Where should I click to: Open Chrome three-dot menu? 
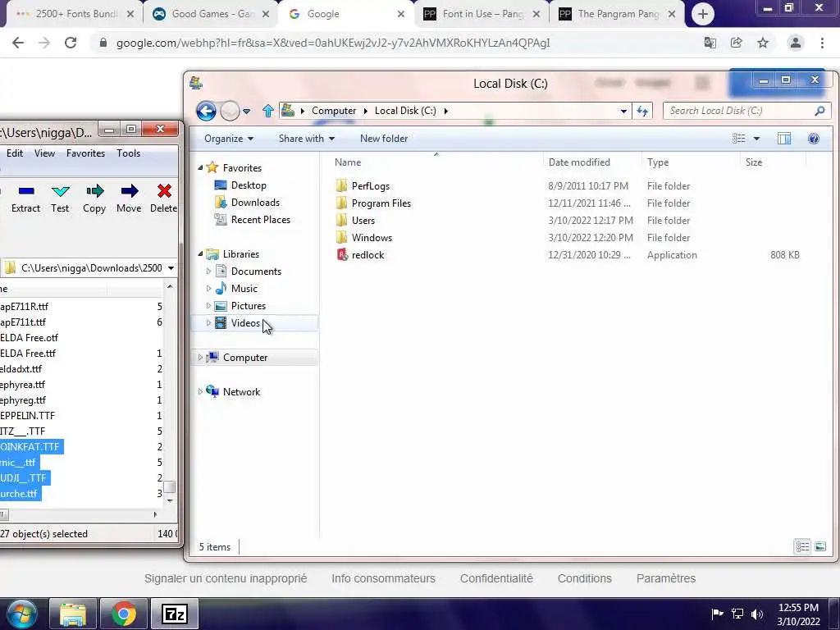[822, 43]
